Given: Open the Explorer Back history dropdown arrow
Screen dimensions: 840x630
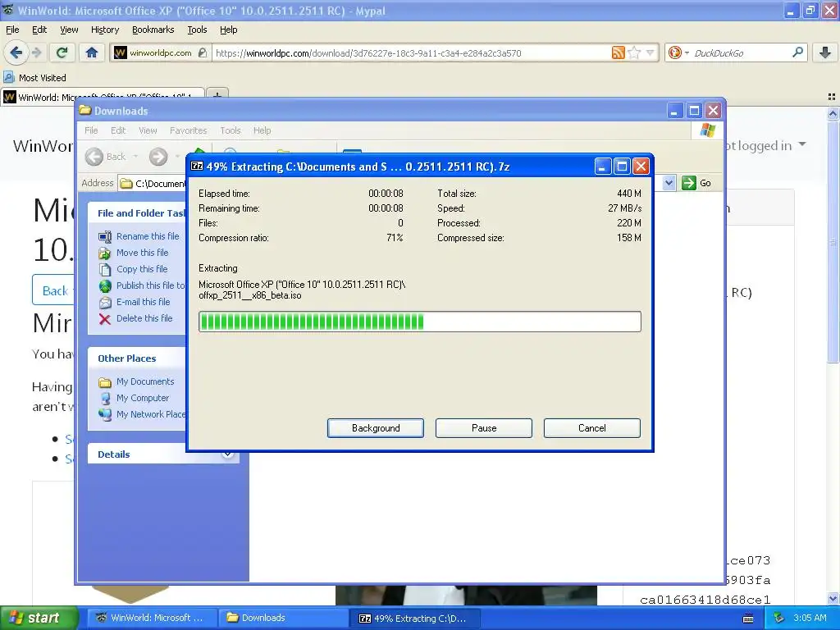Looking at the screenshot, I should click(x=135, y=157).
